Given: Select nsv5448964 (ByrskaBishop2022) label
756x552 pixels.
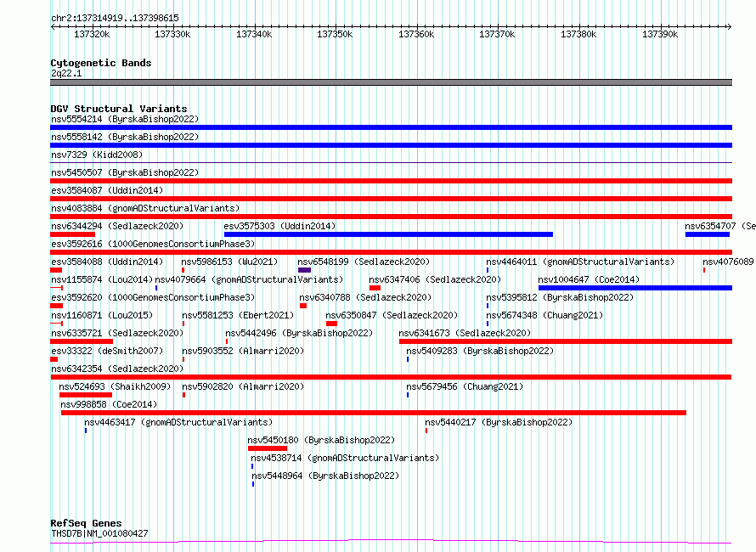Looking at the screenshot, I should pyautogui.click(x=325, y=476).
